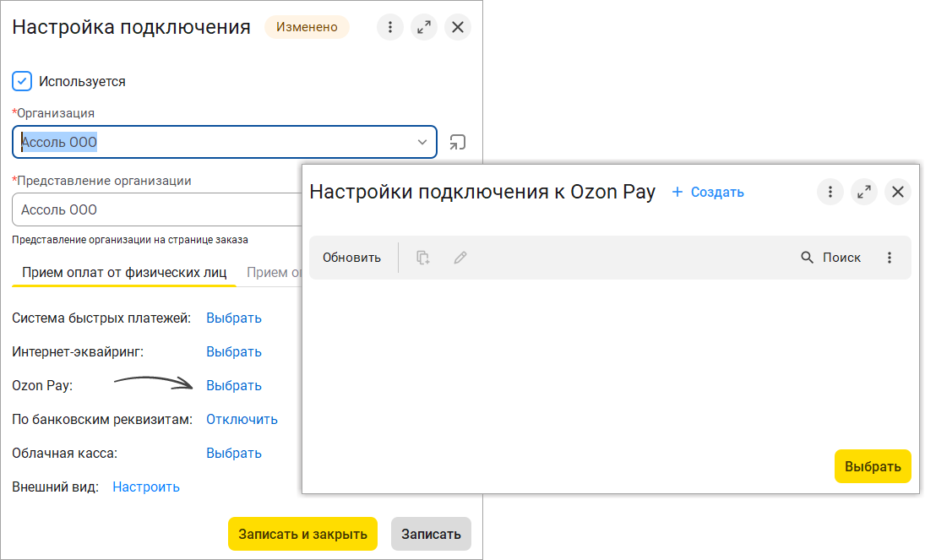This screenshot has height=560, width=925.
Task: Toggle the Используется checkbox
Action: 22,82
